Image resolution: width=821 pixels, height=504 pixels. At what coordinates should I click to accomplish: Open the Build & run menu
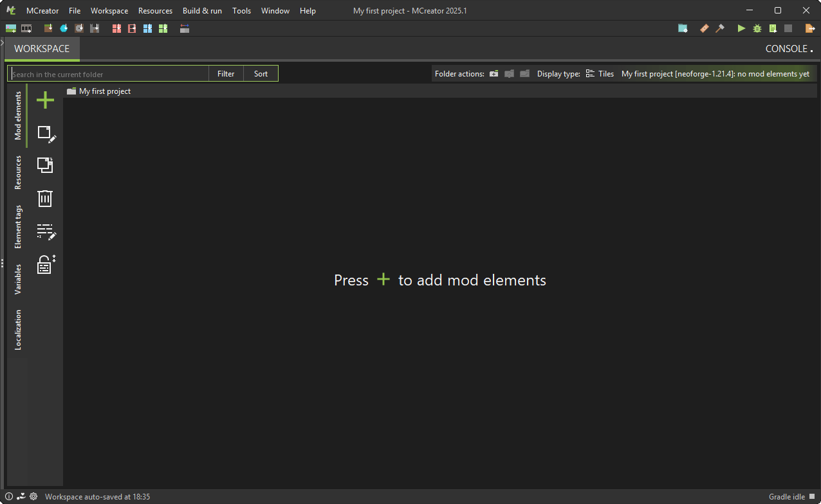pos(203,11)
